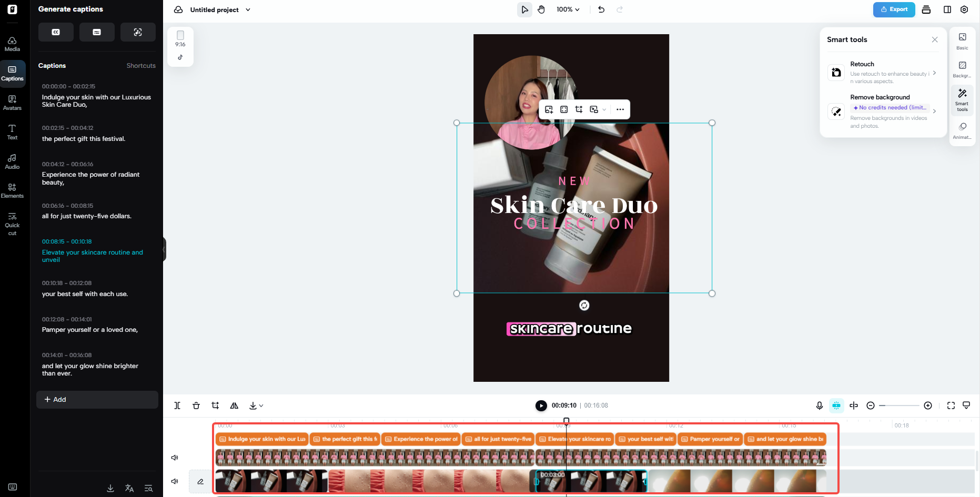This screenshot has width=980, height=497.
Task: Switch to the Basic tab in right panel
Action: coord(962,41)
